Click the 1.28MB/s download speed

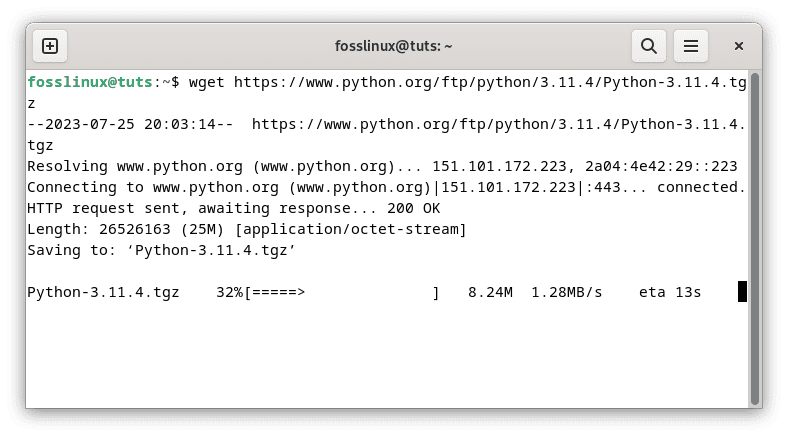click(567, 293)
